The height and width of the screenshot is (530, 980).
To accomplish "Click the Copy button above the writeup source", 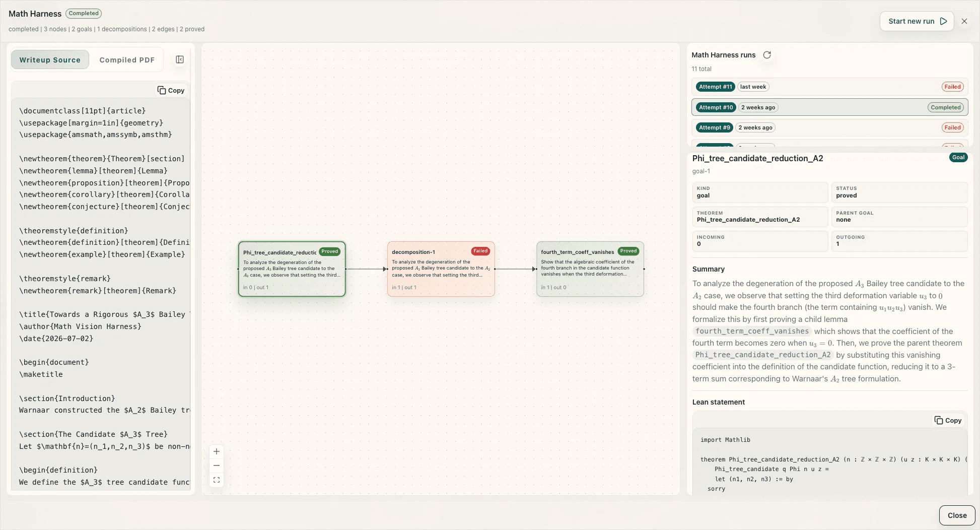I will [171, 90].
